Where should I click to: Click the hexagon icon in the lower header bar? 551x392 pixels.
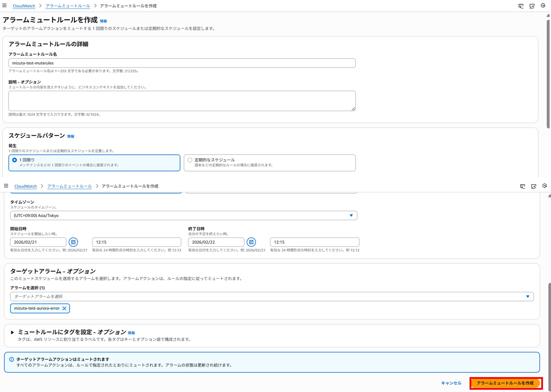pyautogui.click(x=545, y=186)
